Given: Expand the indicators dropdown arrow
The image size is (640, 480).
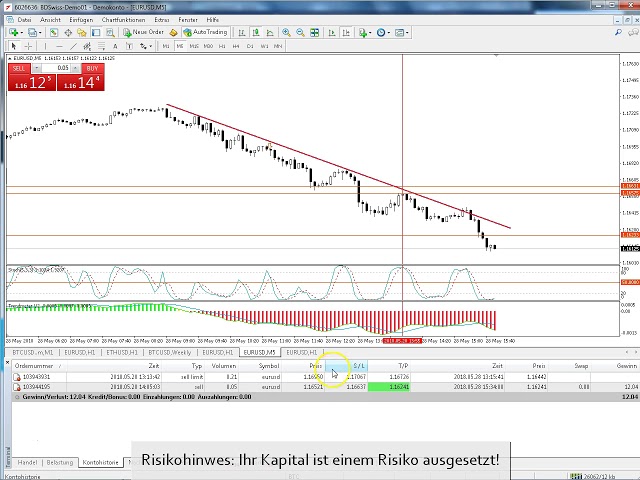Looking at the screenshot, I should (x=370, y=33).
